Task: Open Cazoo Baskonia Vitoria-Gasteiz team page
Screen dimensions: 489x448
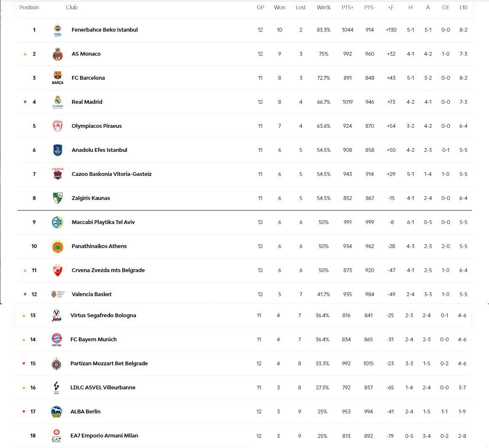Action: pyautogui.click(x=111, y=174)
